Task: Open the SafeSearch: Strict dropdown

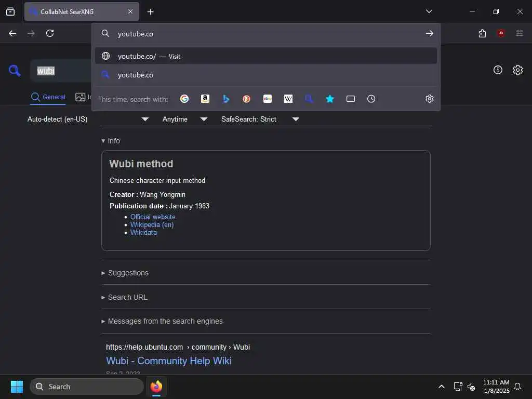Action: 260,119
